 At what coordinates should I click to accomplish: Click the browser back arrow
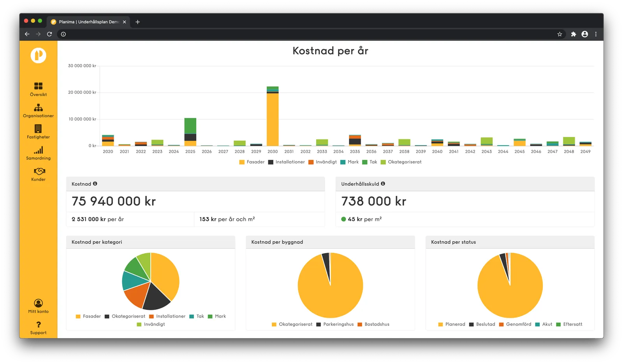coord(27,34)
